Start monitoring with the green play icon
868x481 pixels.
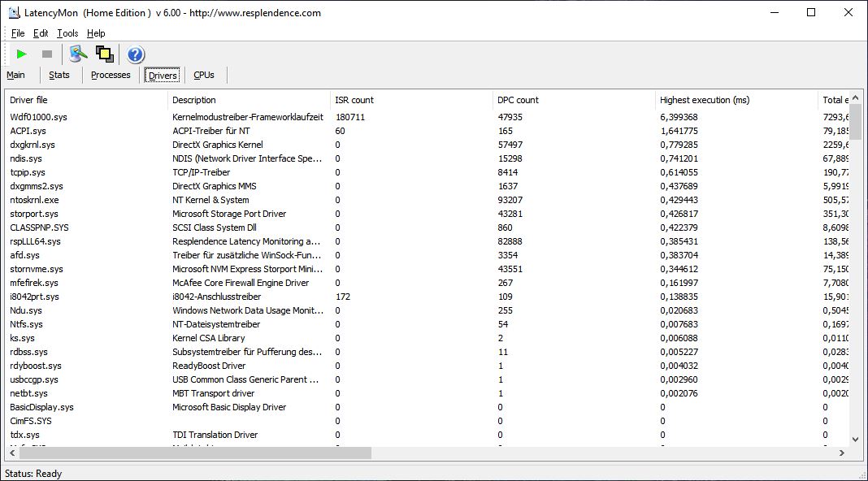coord(22,54)
